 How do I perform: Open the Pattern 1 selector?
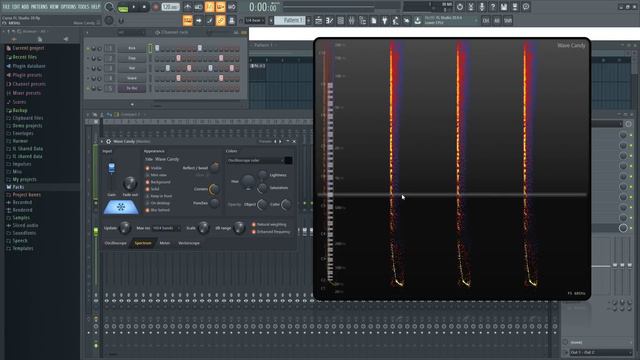coord(290,20)
